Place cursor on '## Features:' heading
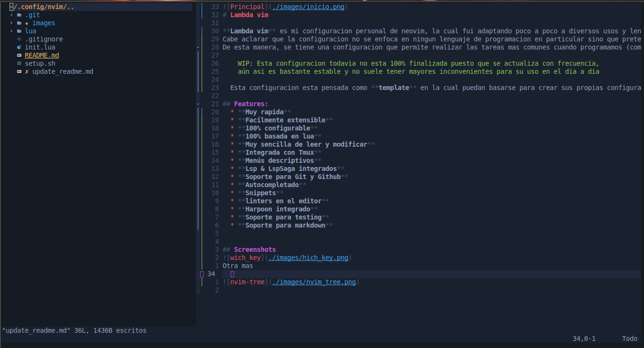This screenshot has width=644, height=348. (245, 104)
